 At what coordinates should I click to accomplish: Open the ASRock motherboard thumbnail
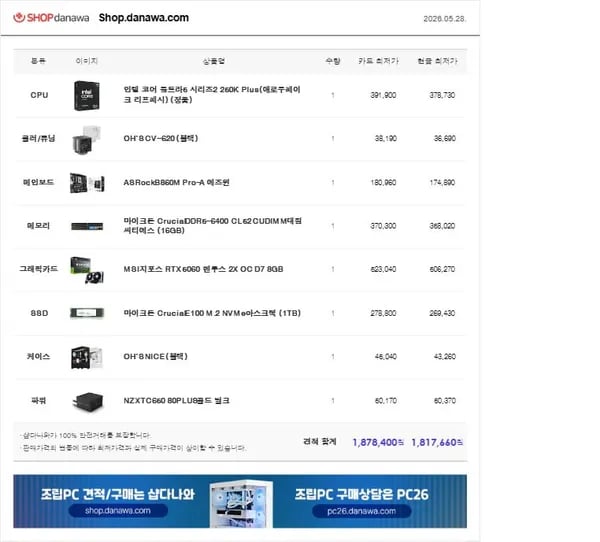[87, 183]
